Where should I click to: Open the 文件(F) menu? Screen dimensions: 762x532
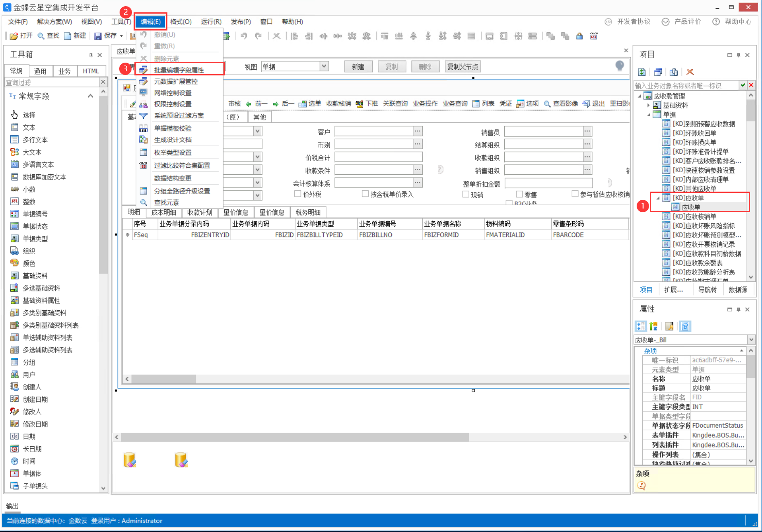click(x=18, y=21)
